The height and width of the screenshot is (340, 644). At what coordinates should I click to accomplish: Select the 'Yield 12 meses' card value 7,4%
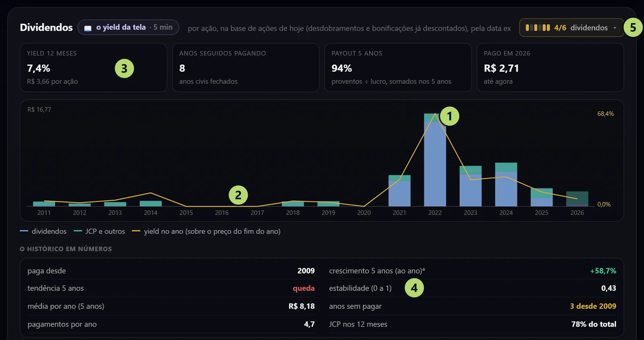coord(39,68)
